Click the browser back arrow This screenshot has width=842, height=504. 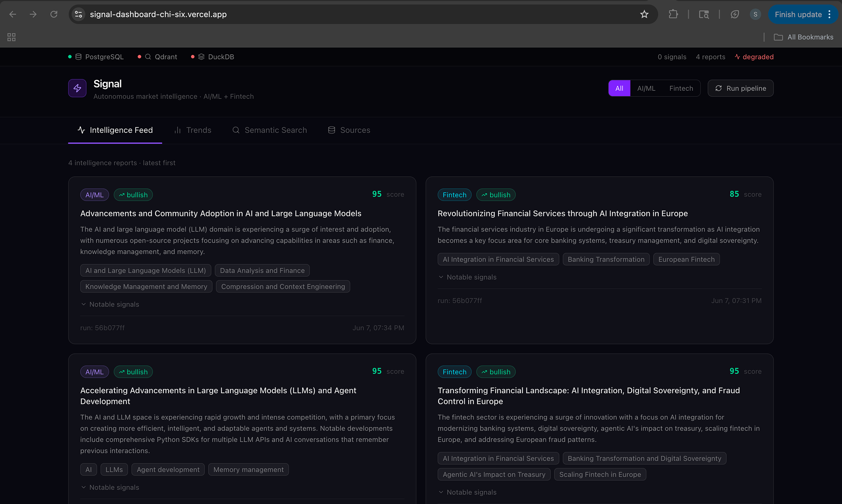pos(13,14)
